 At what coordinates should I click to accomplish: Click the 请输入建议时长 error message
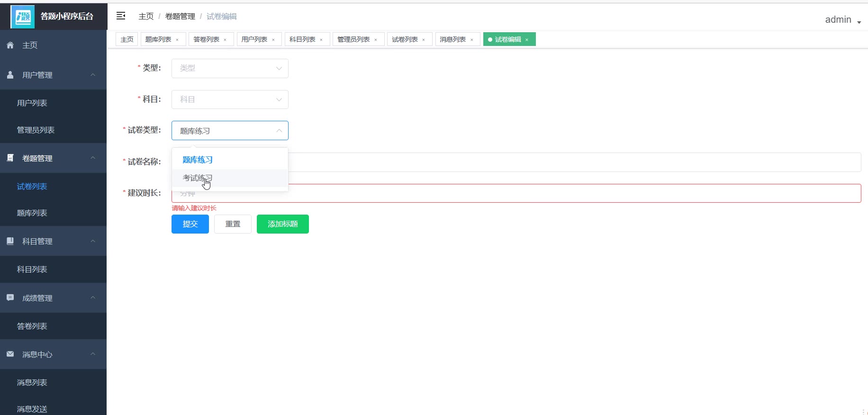(194, 208)
